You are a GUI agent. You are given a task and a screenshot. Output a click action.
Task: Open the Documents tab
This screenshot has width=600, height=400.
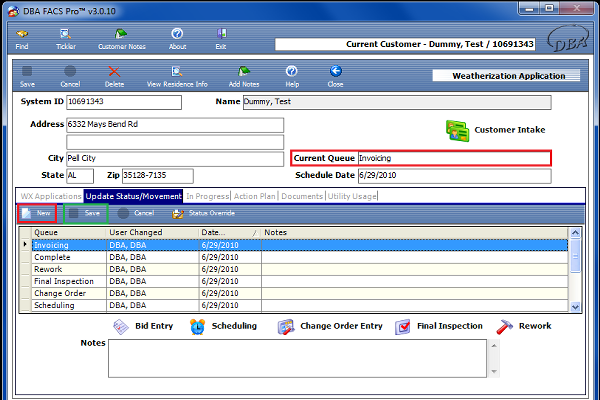tap(302, 196)
